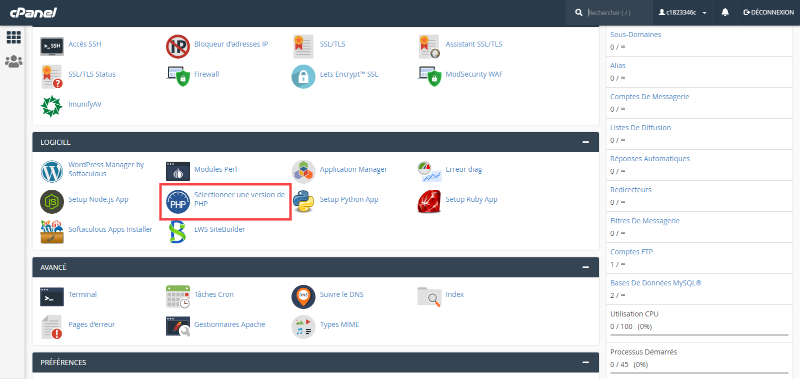Click the SSL/TLS certificate icon

[303, 46]
